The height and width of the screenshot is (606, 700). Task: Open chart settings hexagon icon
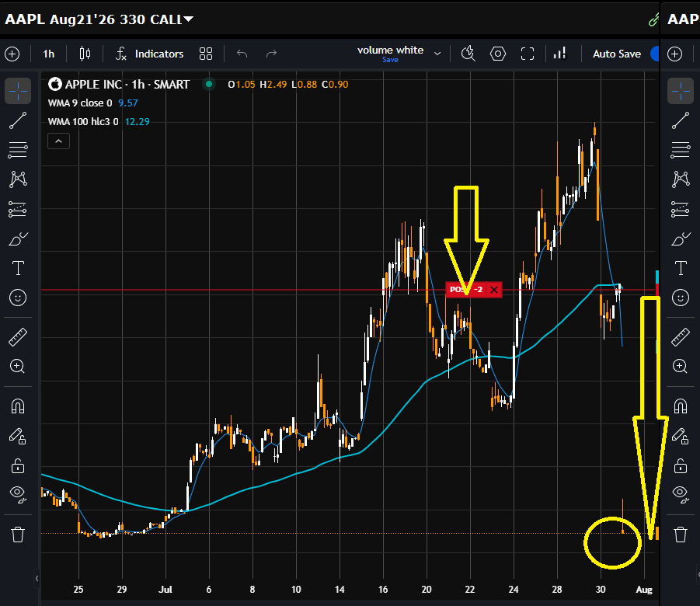click(x=498, y=54)
